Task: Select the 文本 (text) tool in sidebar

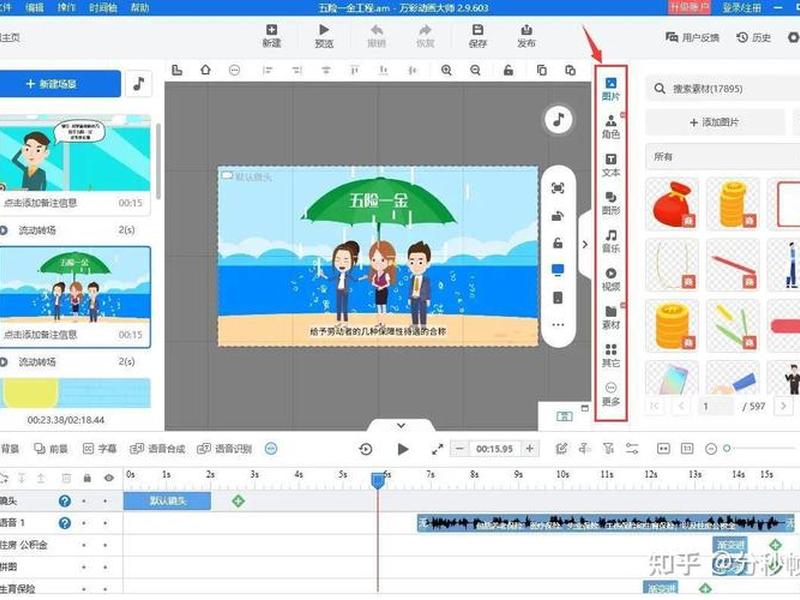Action: tap(610, 165)
